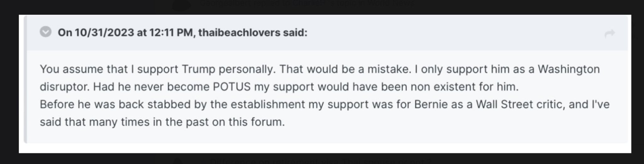Click the left border bar of the quote
Viewport: 644px width, 164px height.
(x=25, y=79)
